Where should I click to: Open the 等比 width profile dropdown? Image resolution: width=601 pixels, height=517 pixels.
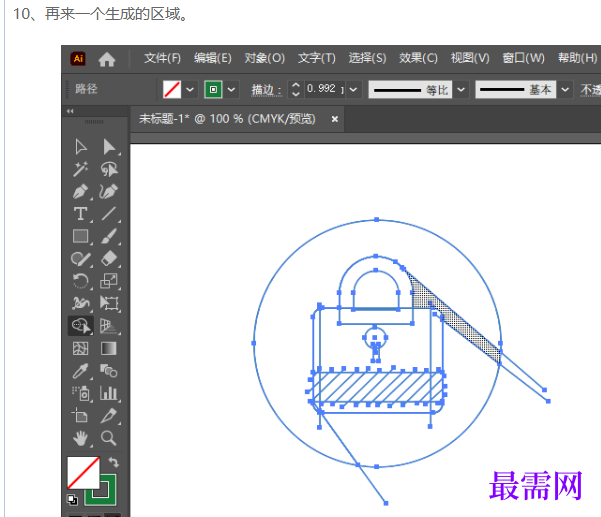pos(461,90)
